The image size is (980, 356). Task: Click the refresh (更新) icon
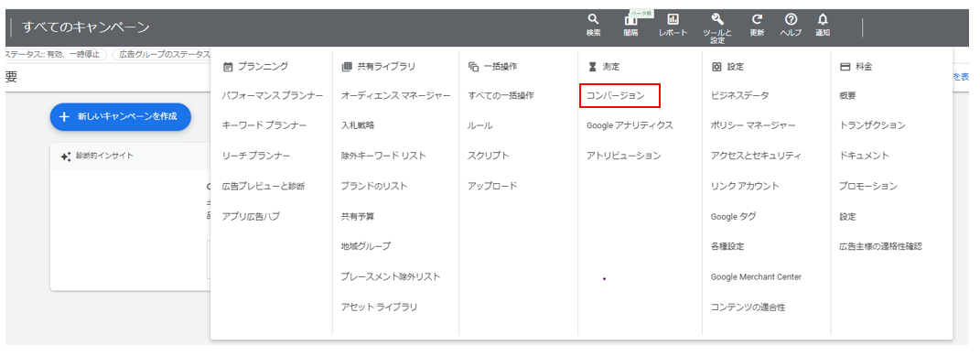coord(757,19)
